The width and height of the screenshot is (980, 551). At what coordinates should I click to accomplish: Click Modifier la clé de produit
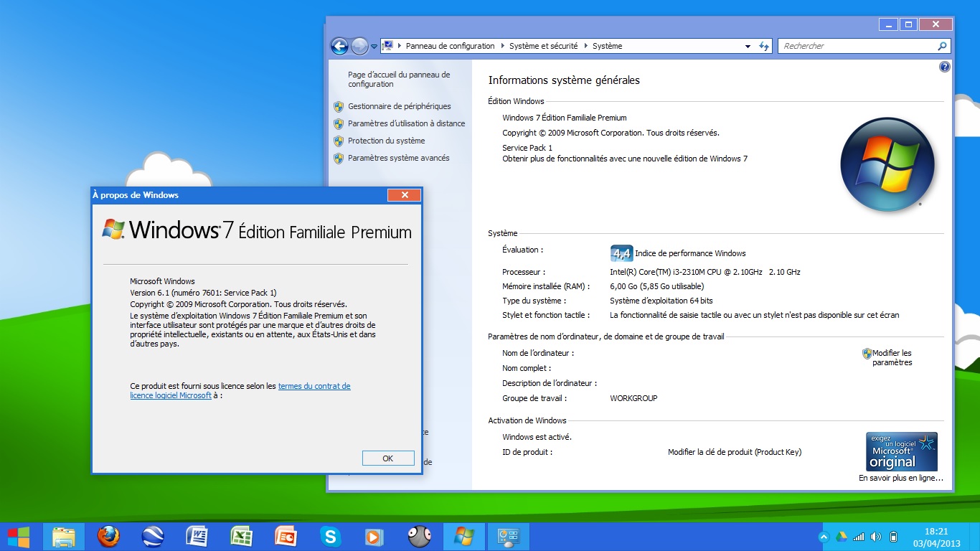(735, 452)
